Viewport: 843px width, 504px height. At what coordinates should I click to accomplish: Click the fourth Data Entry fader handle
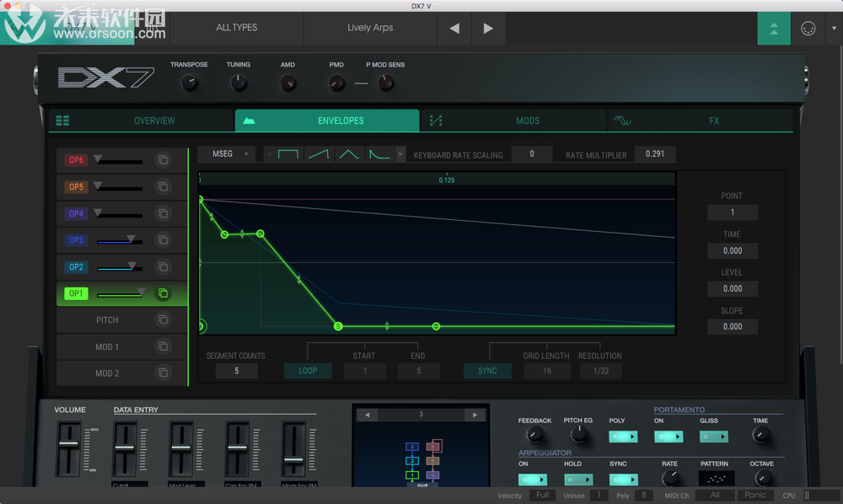coord(293,460)
